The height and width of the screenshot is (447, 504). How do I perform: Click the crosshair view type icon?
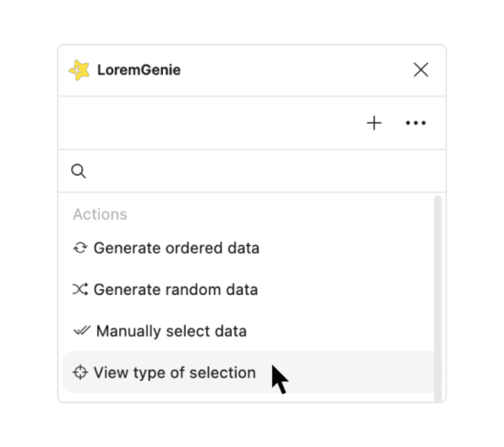pos(80,372)
